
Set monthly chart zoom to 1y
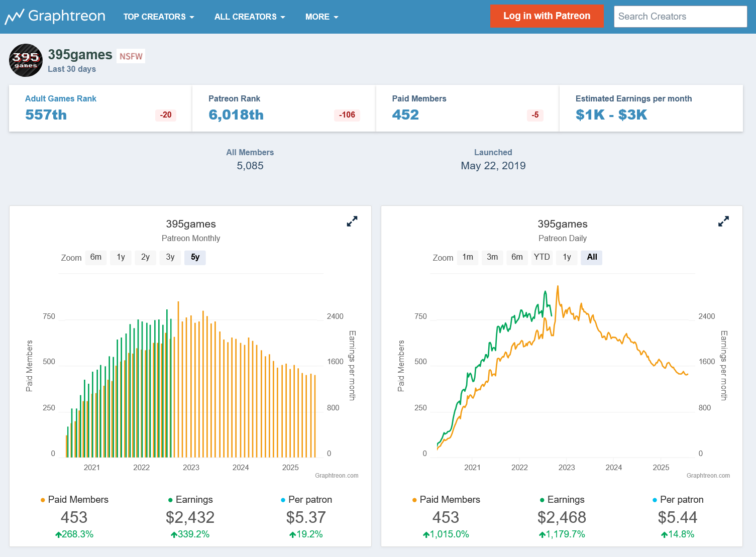pos(121,257)
